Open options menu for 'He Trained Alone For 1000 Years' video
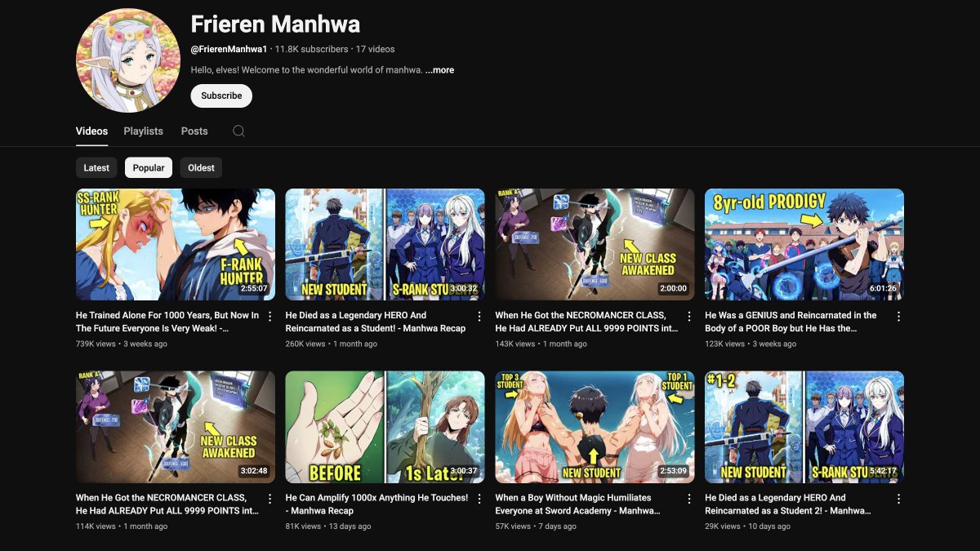Screen dimensions: 980x551 (x=270, y=316)
